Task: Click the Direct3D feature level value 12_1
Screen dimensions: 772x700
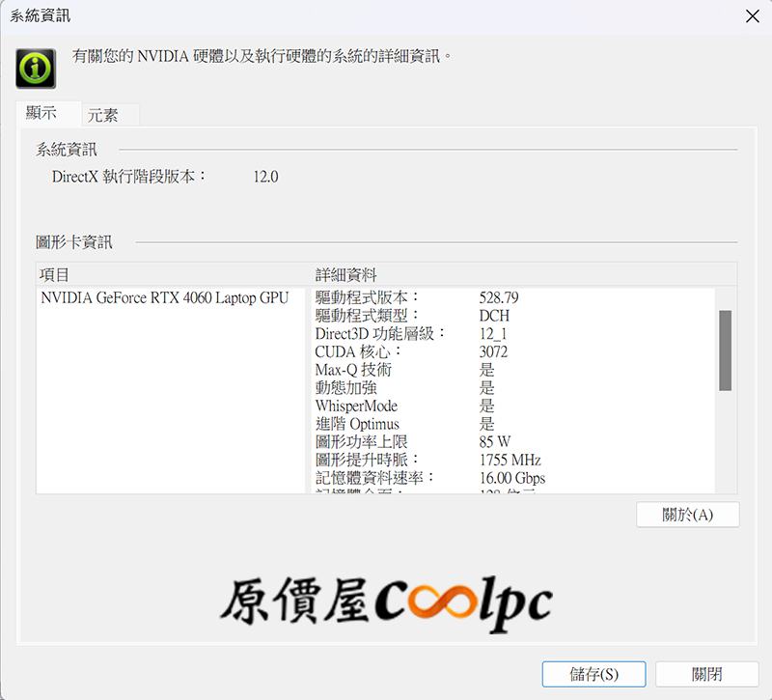Action: pyautogui.click(x=493, y=334)
